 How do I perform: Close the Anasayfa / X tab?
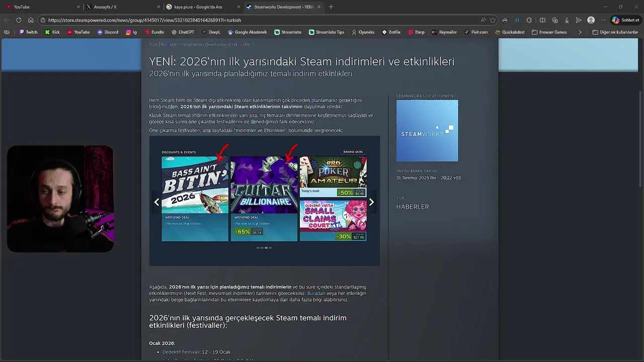(158, 7)
